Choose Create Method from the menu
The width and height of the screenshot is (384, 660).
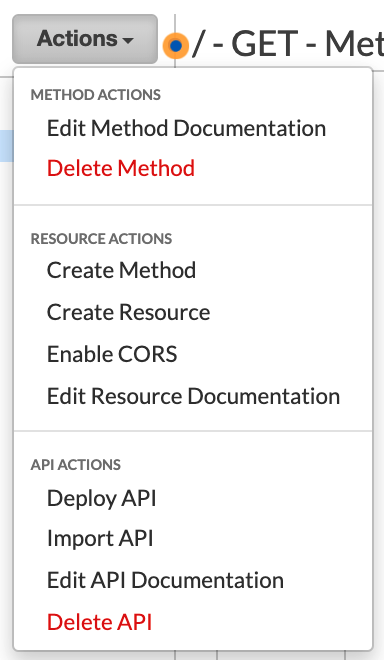click(121, 270)
